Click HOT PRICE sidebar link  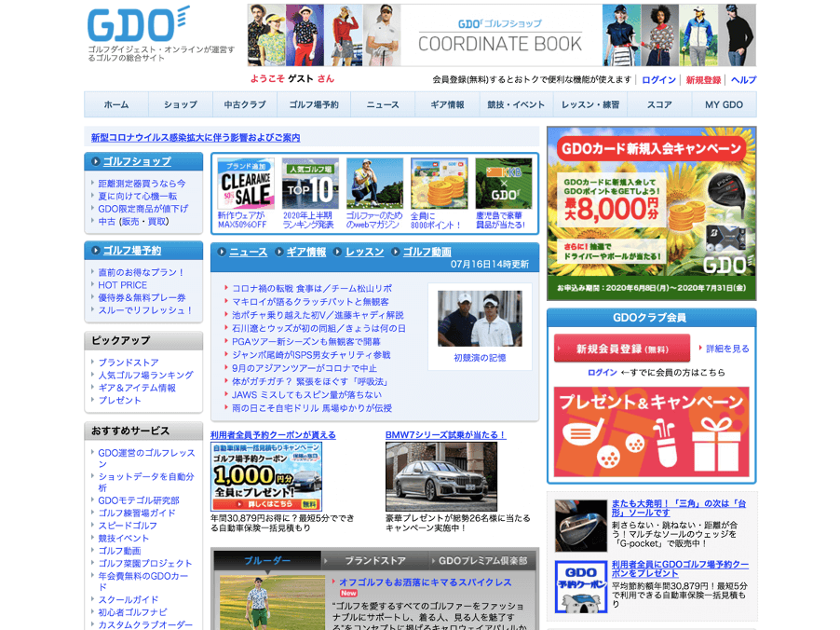[x=122, y=285]
